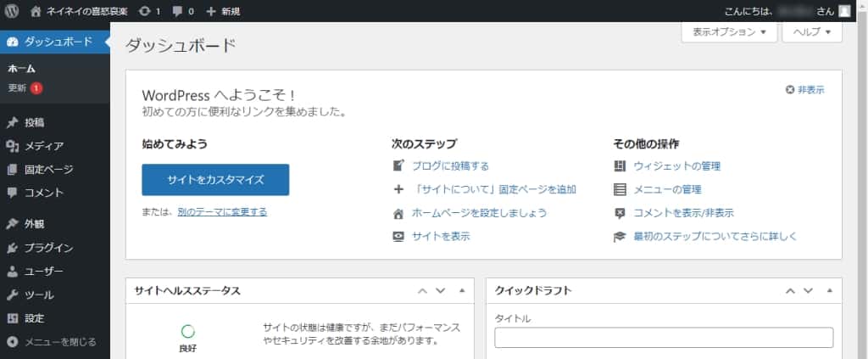This screenshot has width=868, height=359.
Task: Click graduation cap icon beside 最初のステップ
Action: point(620,237)
